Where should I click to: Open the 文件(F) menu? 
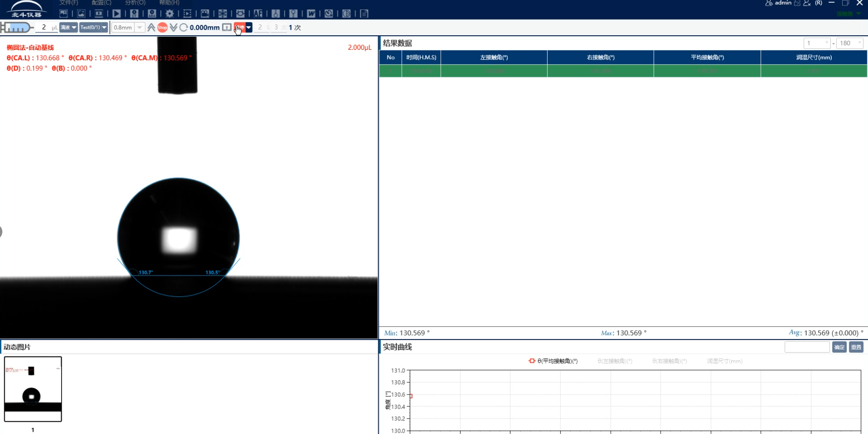[69, 3]
